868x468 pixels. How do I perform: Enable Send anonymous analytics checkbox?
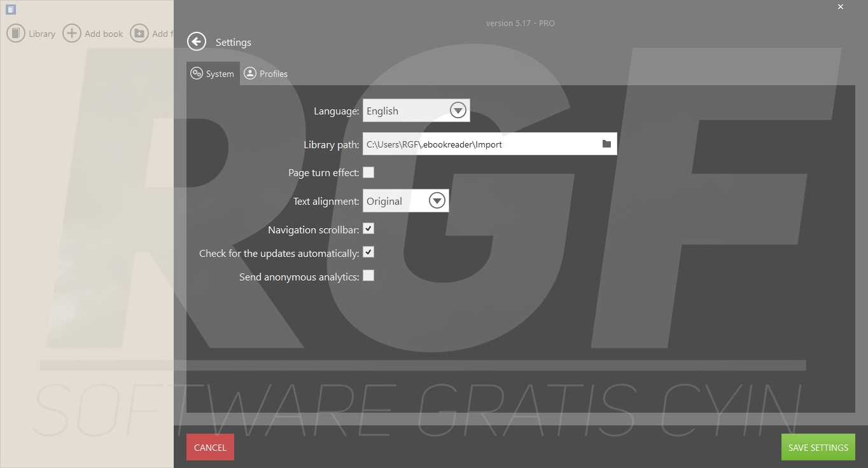[368, 276]
